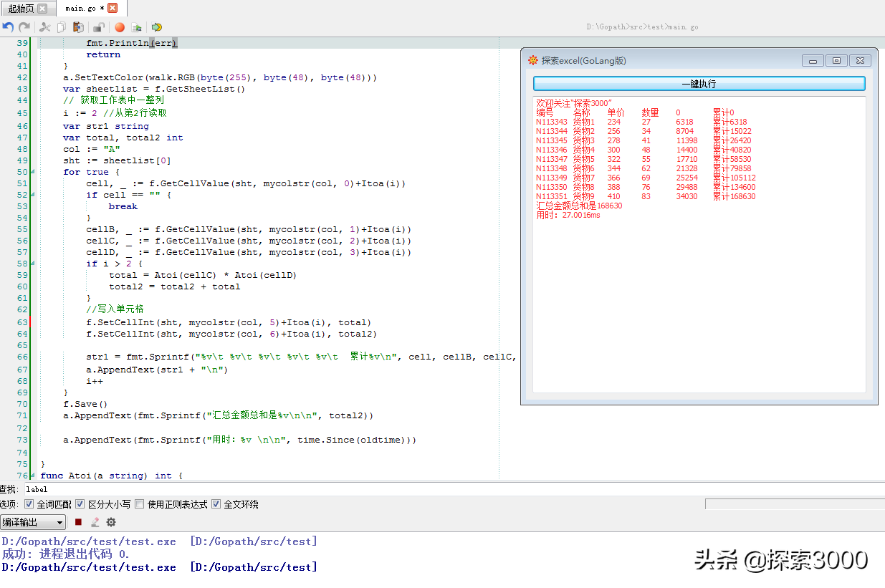Toggle the padlock file lock icon
Image resolution: width=885 pixels, height=588 pixels.
point(99,27)
